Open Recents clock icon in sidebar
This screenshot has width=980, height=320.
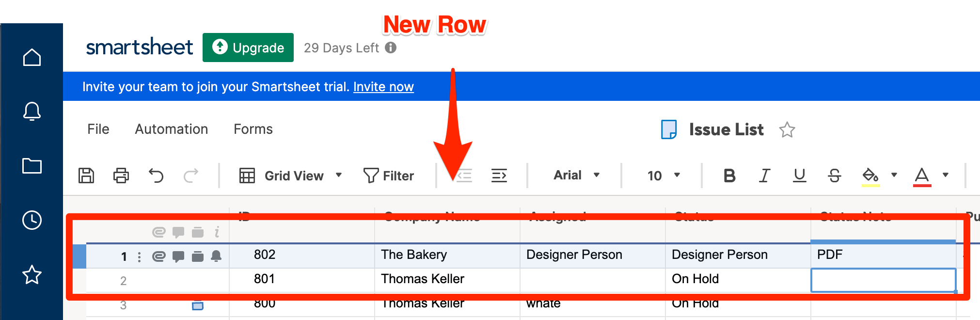[32, 220]
